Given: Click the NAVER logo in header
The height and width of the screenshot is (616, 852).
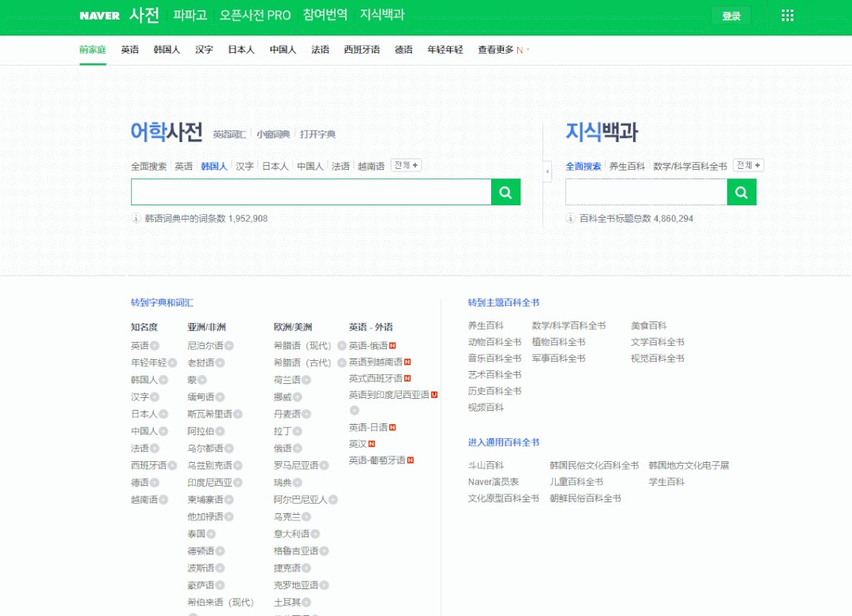Looking at the screenshot, I should tap(99, 16).
